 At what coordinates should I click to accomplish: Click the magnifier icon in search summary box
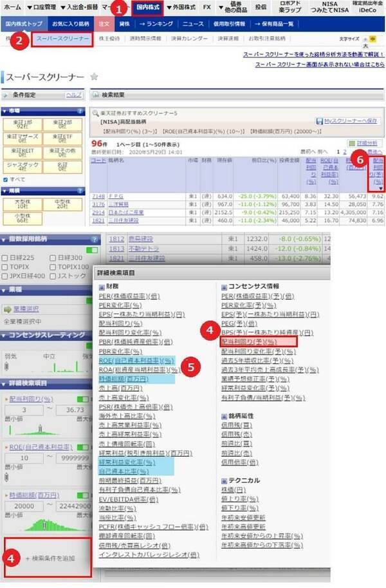(x=95, y=113)
